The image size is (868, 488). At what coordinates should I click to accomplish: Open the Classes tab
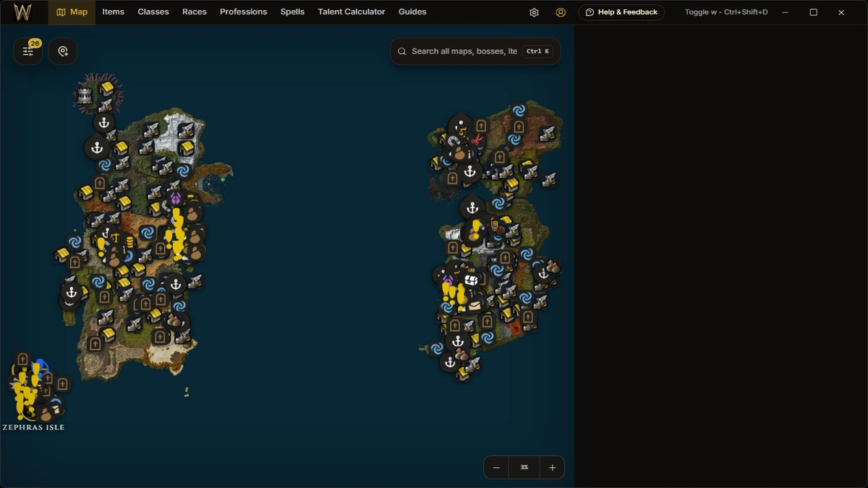tap(153, 12)
